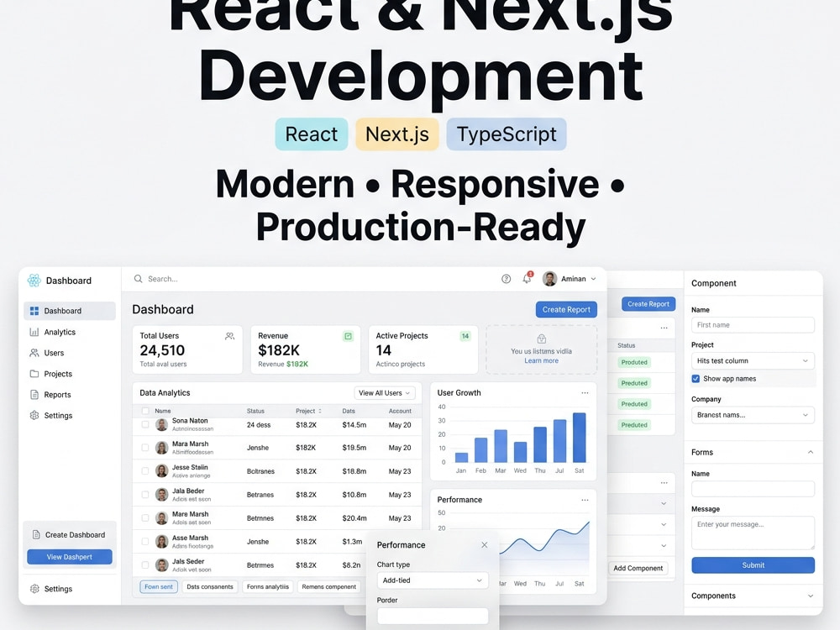Open Performance card more options menu

[x=585, y=500]
